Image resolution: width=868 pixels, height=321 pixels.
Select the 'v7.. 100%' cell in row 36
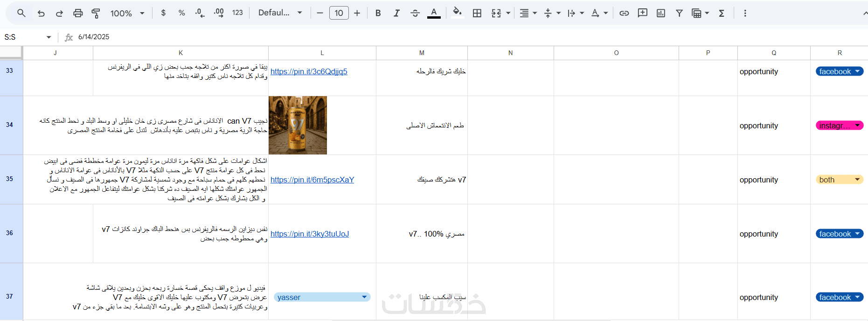(x=422, y=234)
